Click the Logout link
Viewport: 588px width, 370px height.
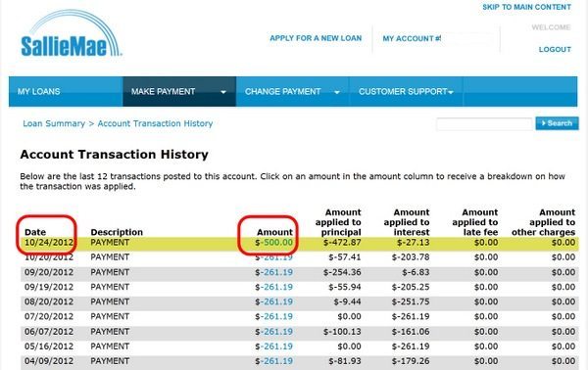pyautogui.click(x=555, y=50)
